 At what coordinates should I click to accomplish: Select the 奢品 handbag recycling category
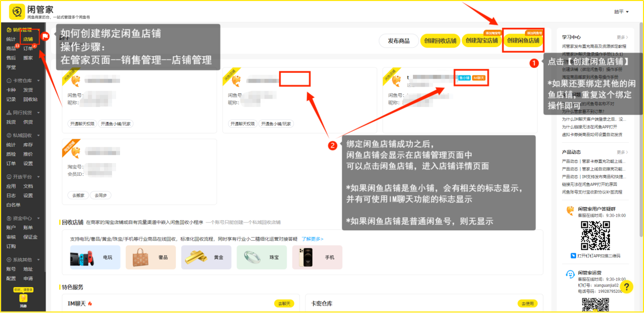pyautogui.click(x=150, y=257)
